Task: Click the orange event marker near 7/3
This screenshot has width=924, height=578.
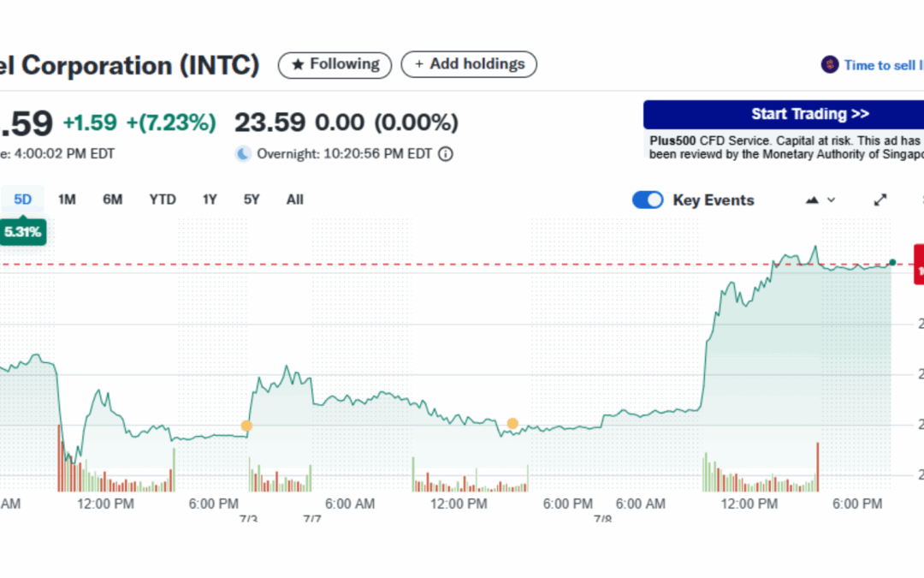Action: (x=246, y=426)
